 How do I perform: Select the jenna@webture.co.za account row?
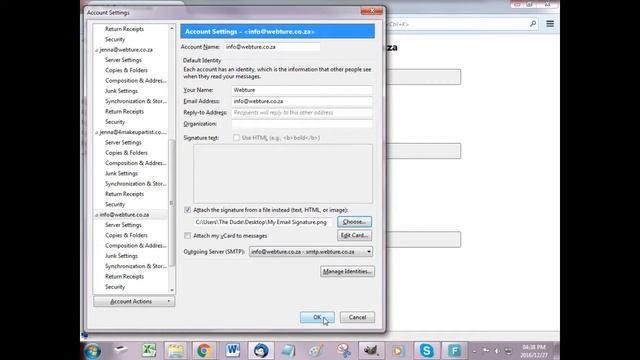click(131, 50)
